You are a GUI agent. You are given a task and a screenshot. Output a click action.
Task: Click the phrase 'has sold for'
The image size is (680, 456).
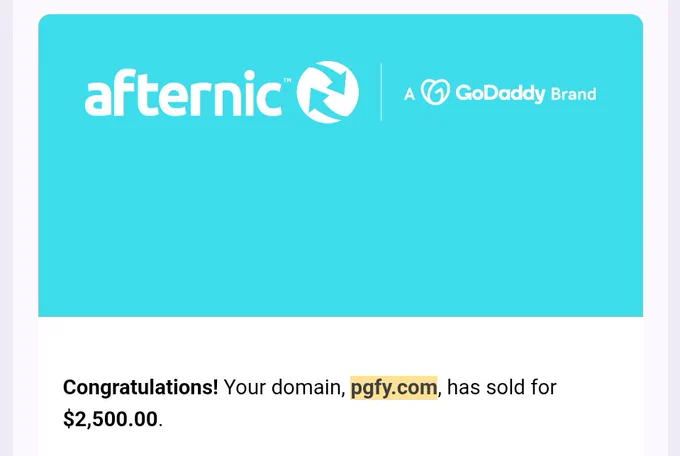click(502, 387)
